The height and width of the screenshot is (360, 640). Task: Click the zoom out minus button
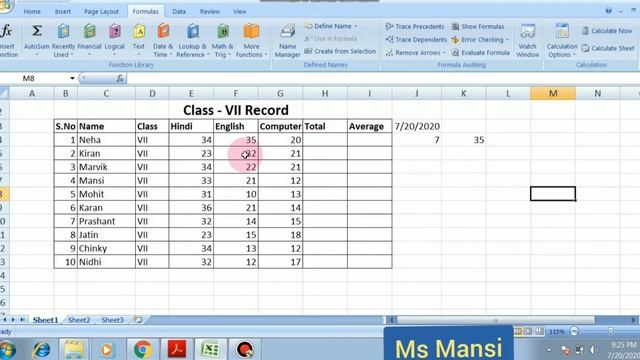pos(574,331)
